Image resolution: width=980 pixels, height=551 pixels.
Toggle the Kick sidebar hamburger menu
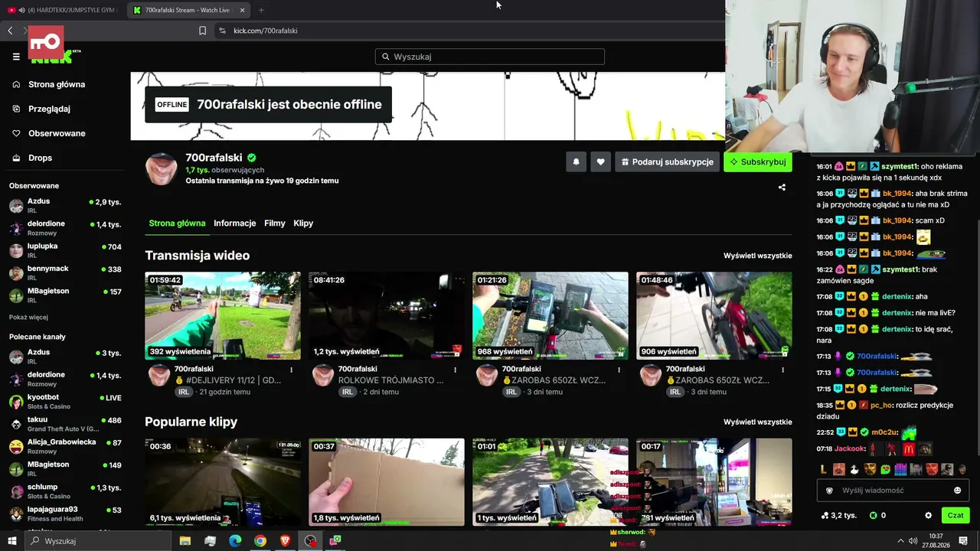pos(16,57)
